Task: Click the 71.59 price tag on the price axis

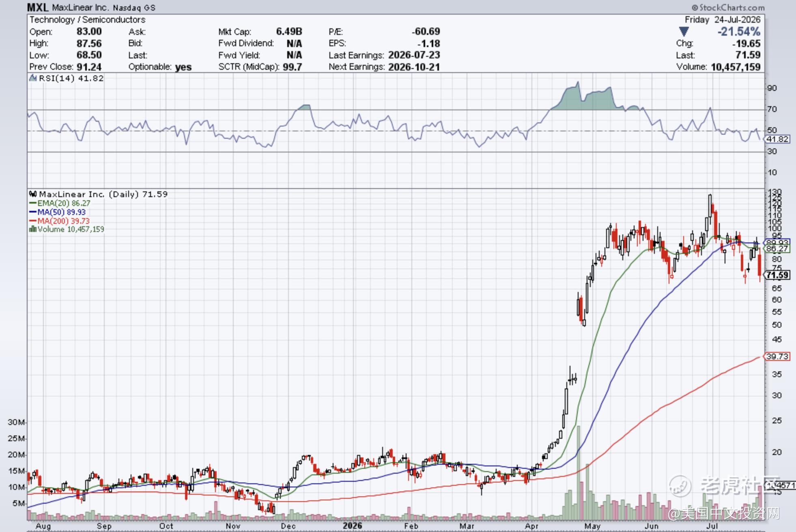Action: [x=777, y=275]
